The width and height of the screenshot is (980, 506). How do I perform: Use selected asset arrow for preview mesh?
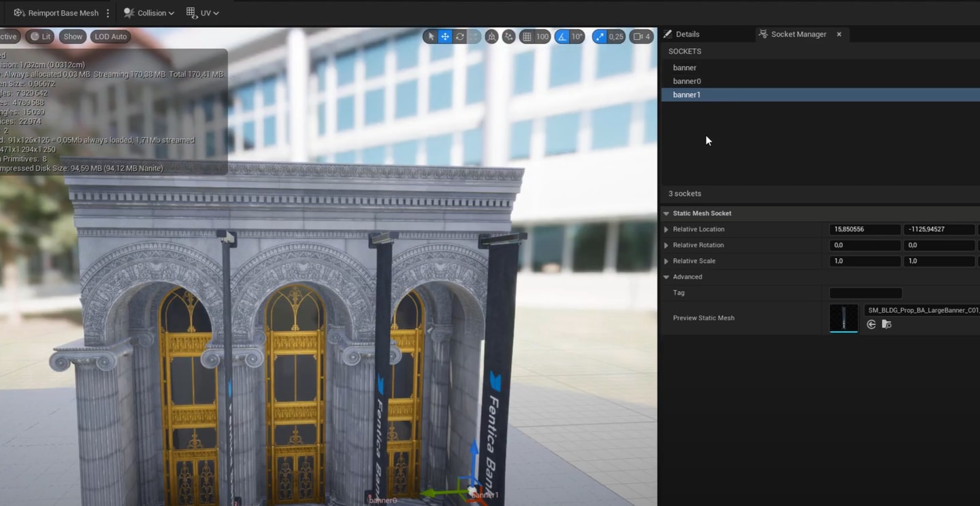pyautogui.click(x=871, y=324)
